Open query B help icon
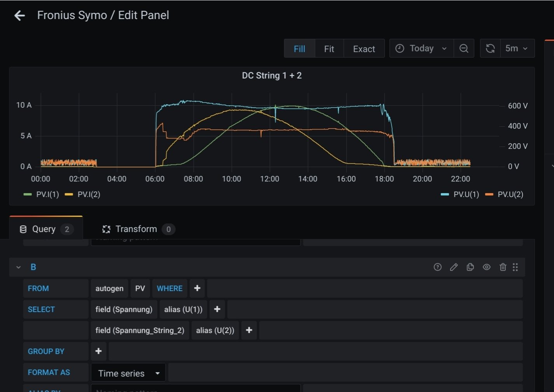 pos(437,267)
